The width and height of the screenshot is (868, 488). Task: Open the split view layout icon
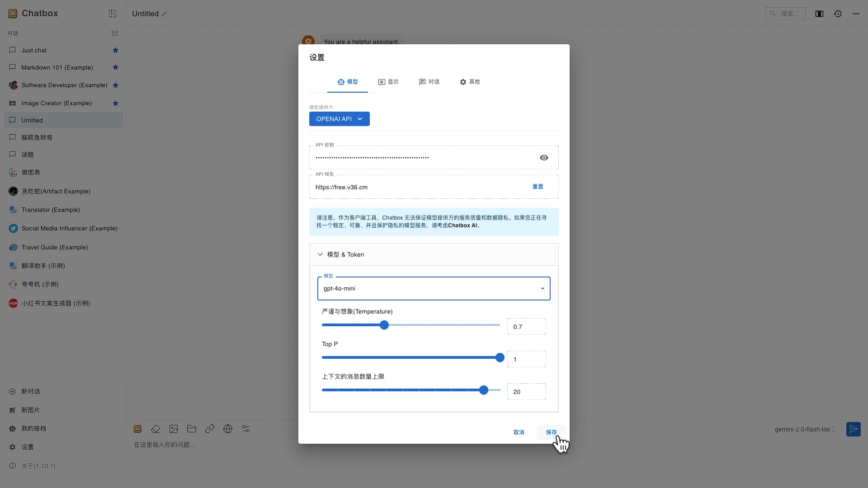pyautogui.click(x=819, y=14)
